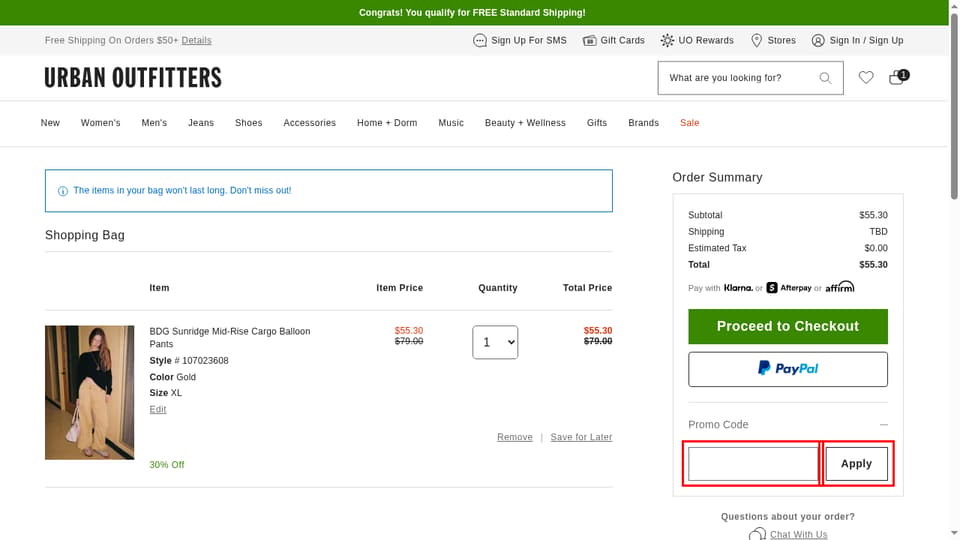960x540 pixels.
Task: Click the Sign Up For SMS chat icon
Action: click(479, 40)
